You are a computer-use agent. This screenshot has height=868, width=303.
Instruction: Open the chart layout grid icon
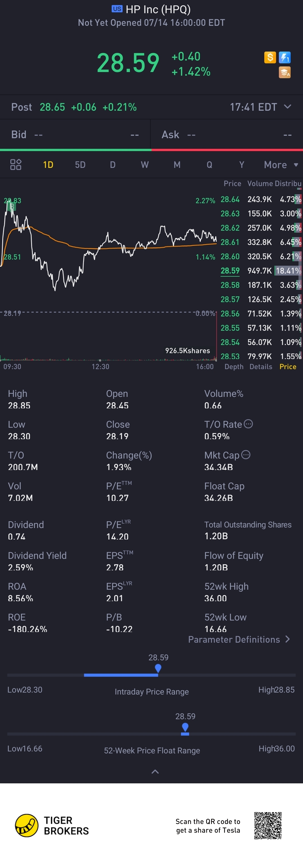(16, 165)
